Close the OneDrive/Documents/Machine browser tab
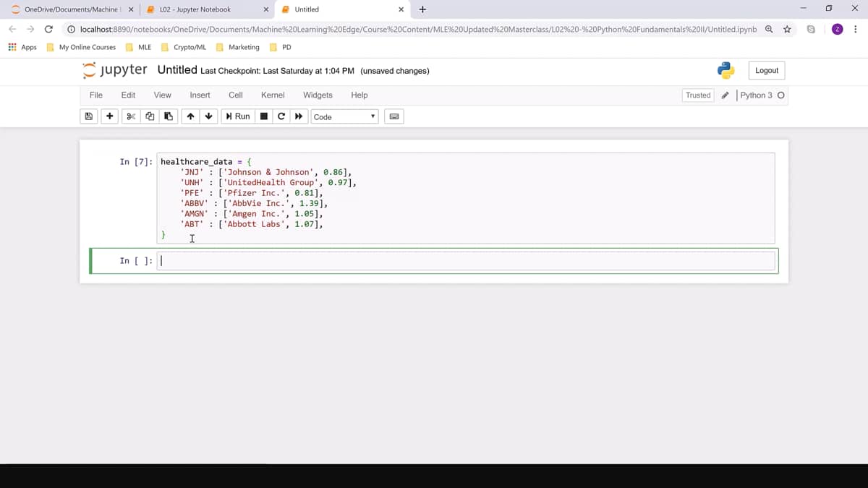Image resolution: width=868 pixels, height=488 pixels. 130,9
